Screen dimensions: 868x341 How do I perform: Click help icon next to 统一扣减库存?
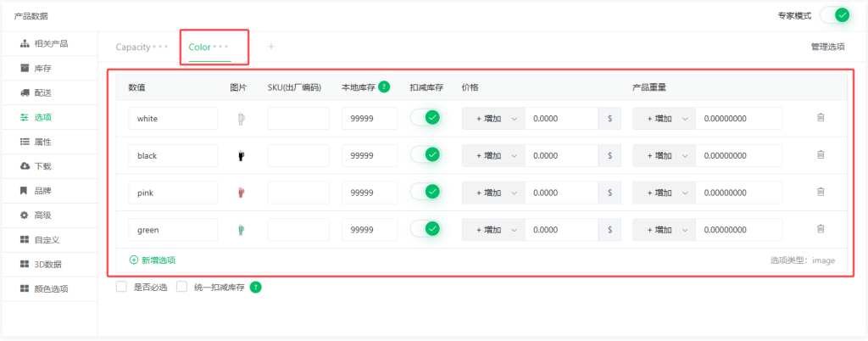255,288
